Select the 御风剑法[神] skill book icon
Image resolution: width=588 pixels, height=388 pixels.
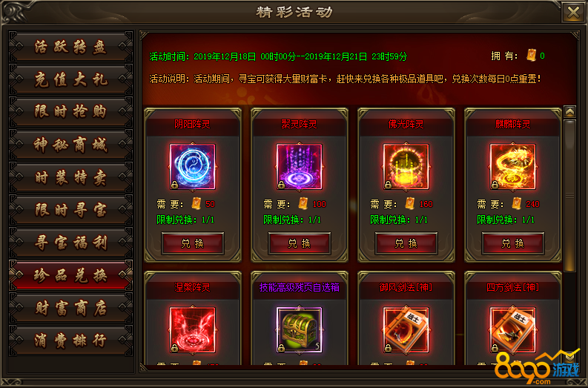(406, 330)
